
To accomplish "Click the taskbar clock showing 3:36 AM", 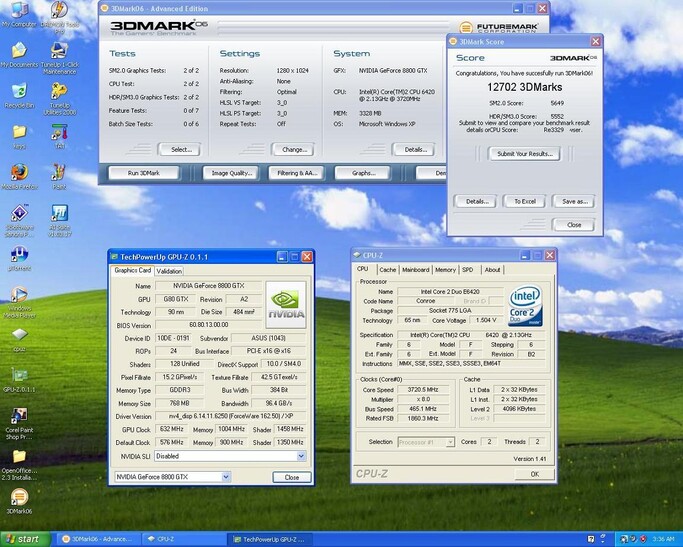I will tap(663, 539).
